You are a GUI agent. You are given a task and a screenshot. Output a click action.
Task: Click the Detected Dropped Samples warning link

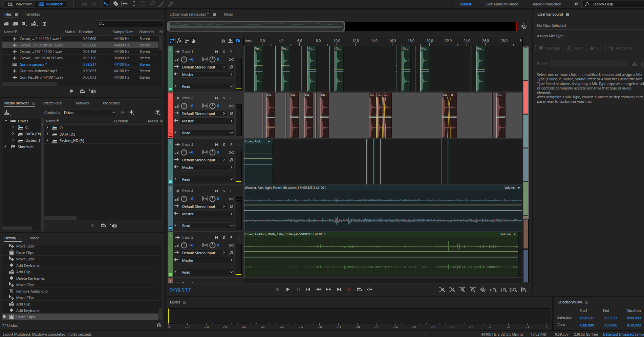pos(622,334)
